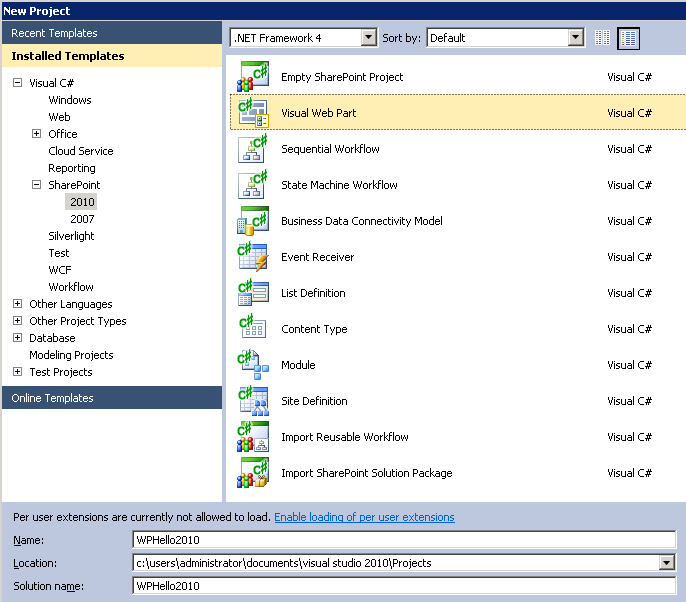Viewport: 686px width, 602px height.
Task: Click the Module template icon
Action: (253, 365)
